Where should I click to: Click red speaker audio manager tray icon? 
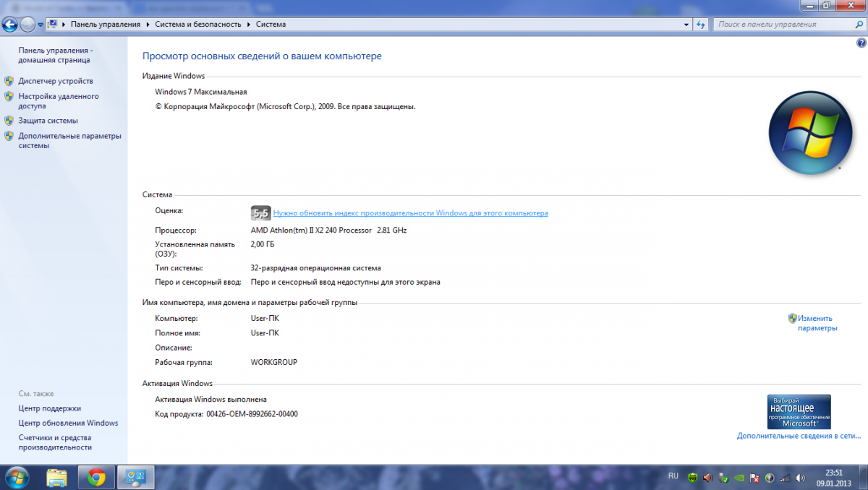pos(708,478)
